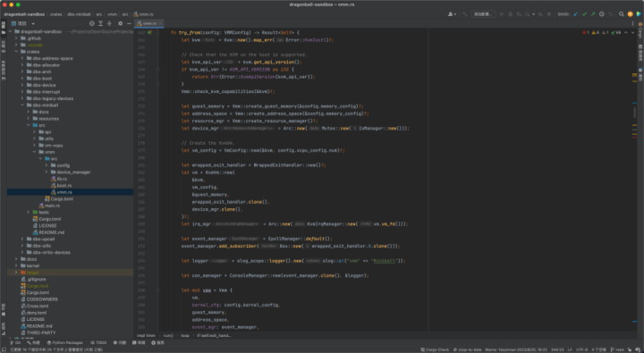Open the run configuration selector
The image size is (644, 353).
483,14
